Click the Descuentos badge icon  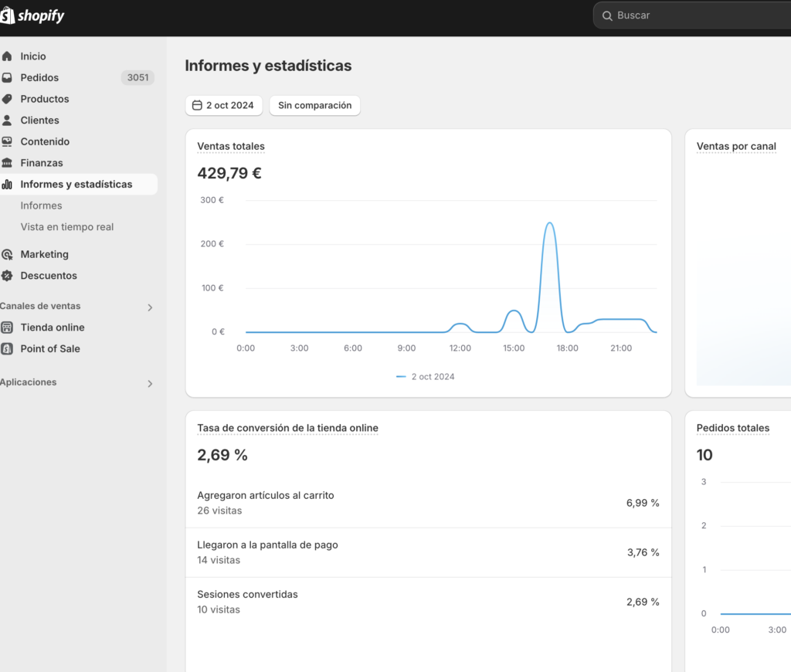pyautogui.click(x=7, y=276)
